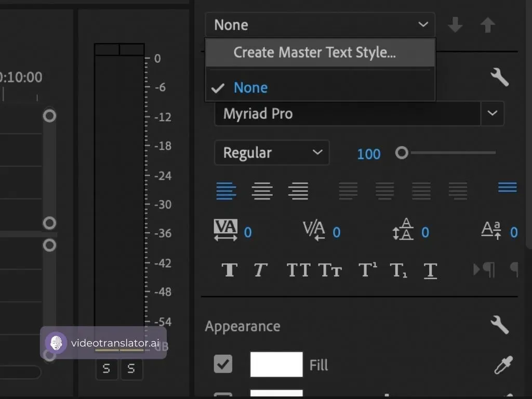Click the leading icon

[x=403, y=229]
